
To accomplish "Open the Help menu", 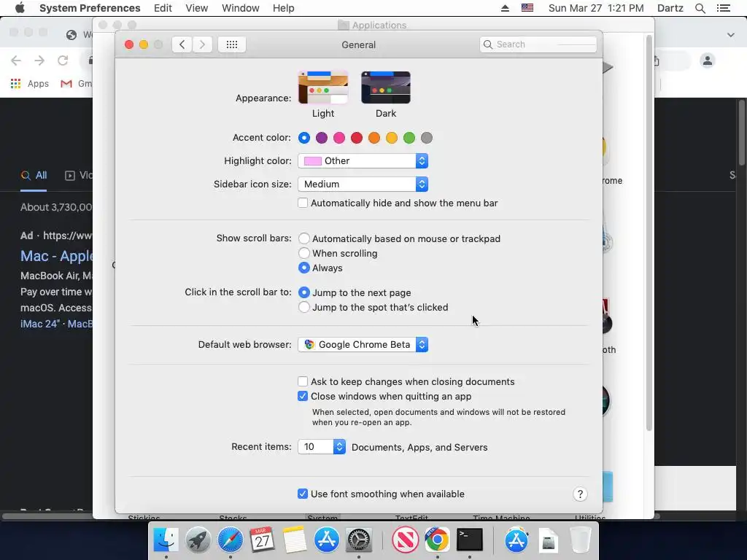I will [284, 8].
